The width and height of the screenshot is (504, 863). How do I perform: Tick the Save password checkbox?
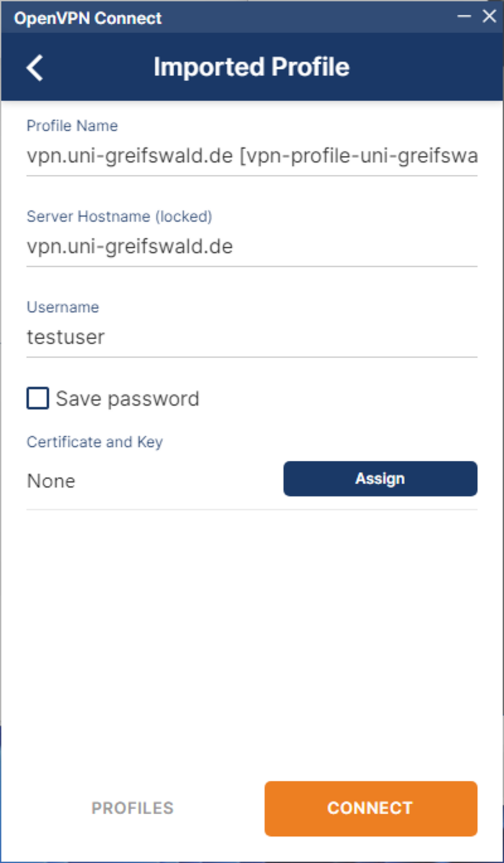[38, 398]
